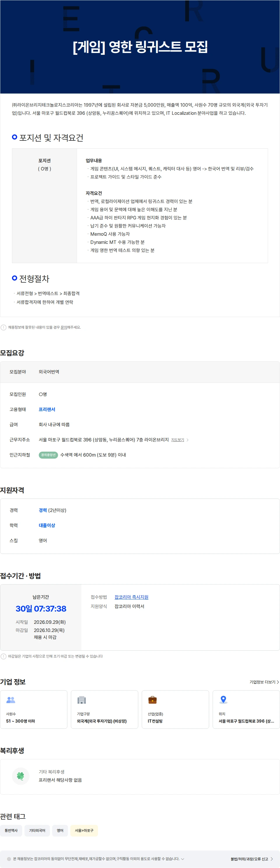Click the chevron next to 지도보기
The image size is (280, 868).
(188, 440)
